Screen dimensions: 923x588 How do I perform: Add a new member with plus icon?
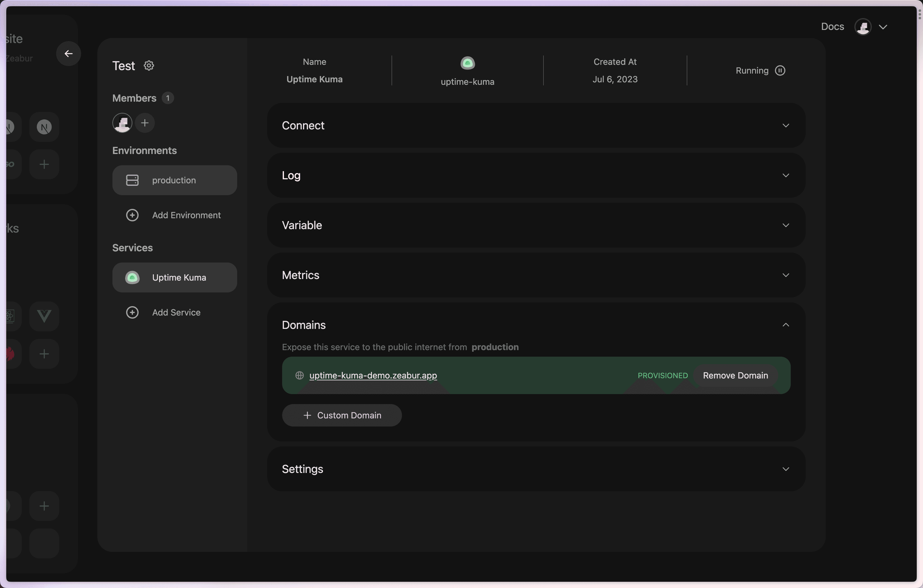(x=144, y=123)
